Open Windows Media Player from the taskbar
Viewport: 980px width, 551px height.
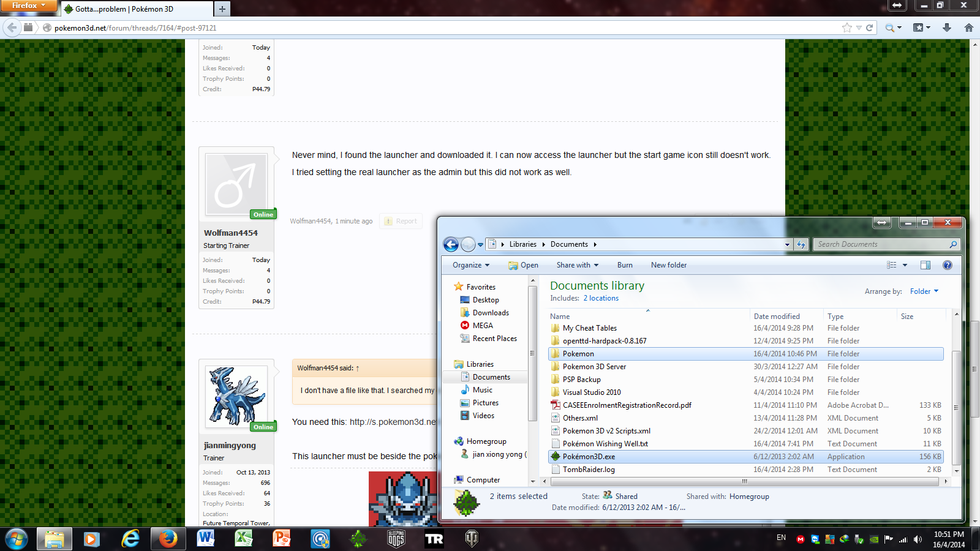pyautogui.click(x=92, y=539)
